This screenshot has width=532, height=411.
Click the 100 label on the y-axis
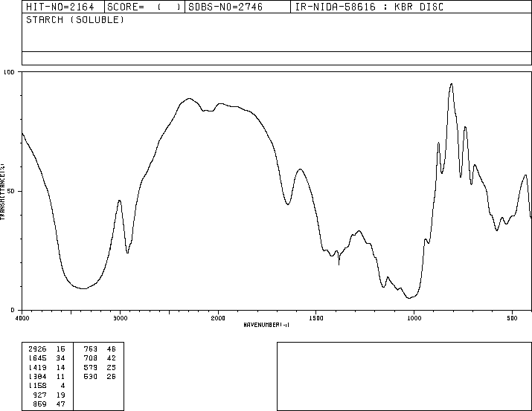point(9,72)
